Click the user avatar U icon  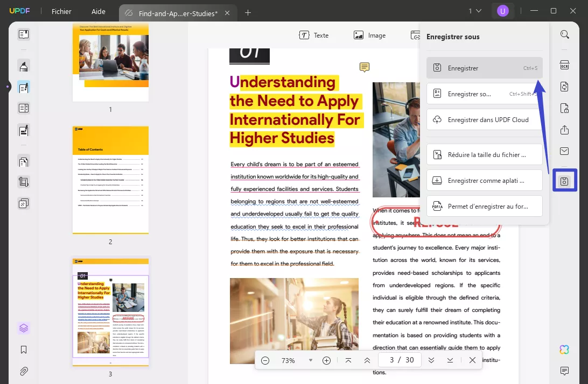pyautogui.click(x=502, y=11)
